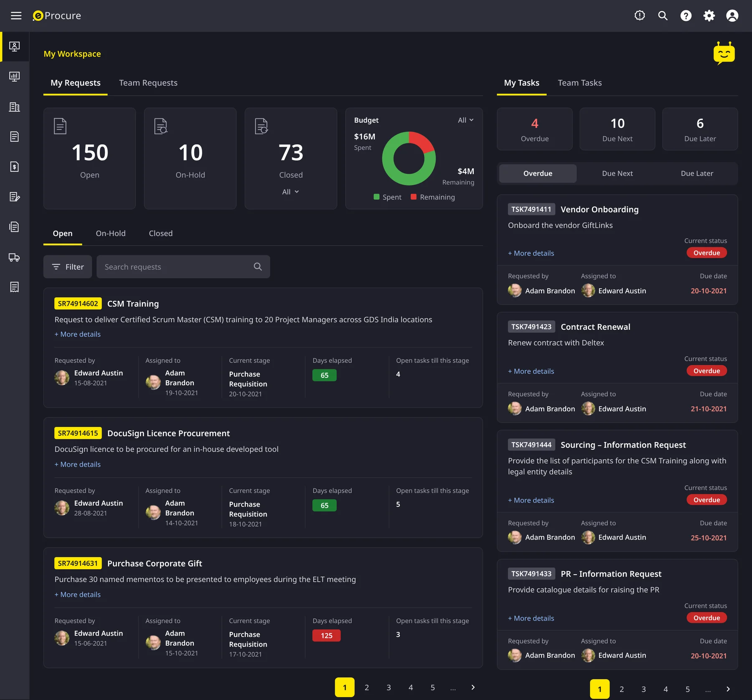
Task: Select the My Workspace sidebar icon
Action: pyautogui.click(x=15, y=46)
